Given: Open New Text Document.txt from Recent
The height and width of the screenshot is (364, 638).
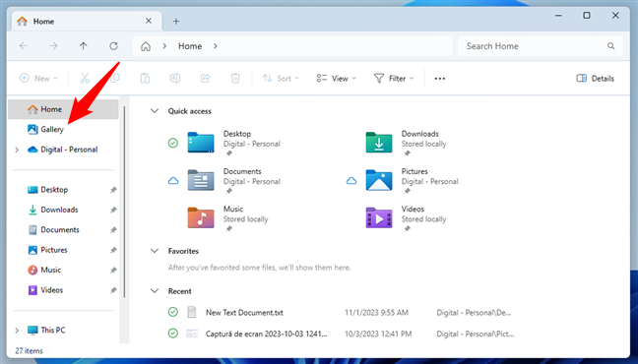Looking at the screenshot, I should click(244, 313).
